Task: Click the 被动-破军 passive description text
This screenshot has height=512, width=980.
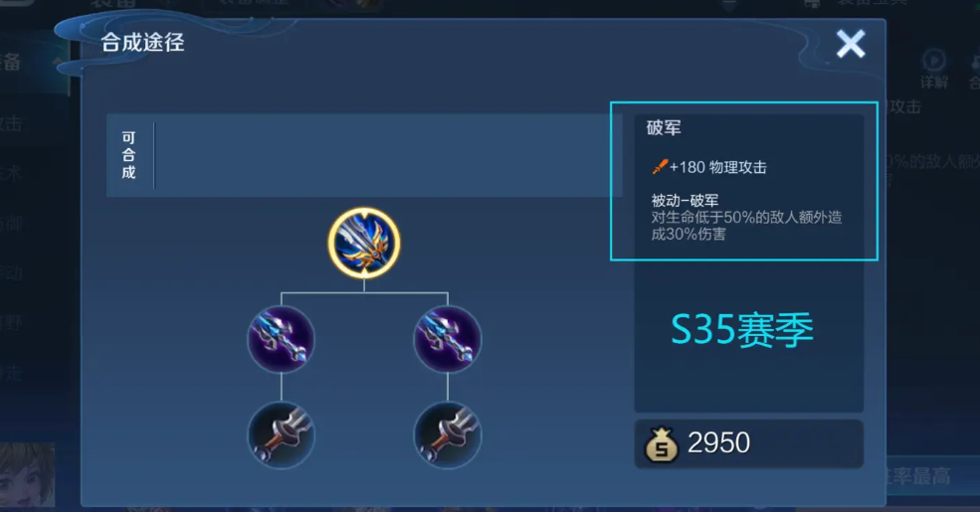Action: (746, 218)
